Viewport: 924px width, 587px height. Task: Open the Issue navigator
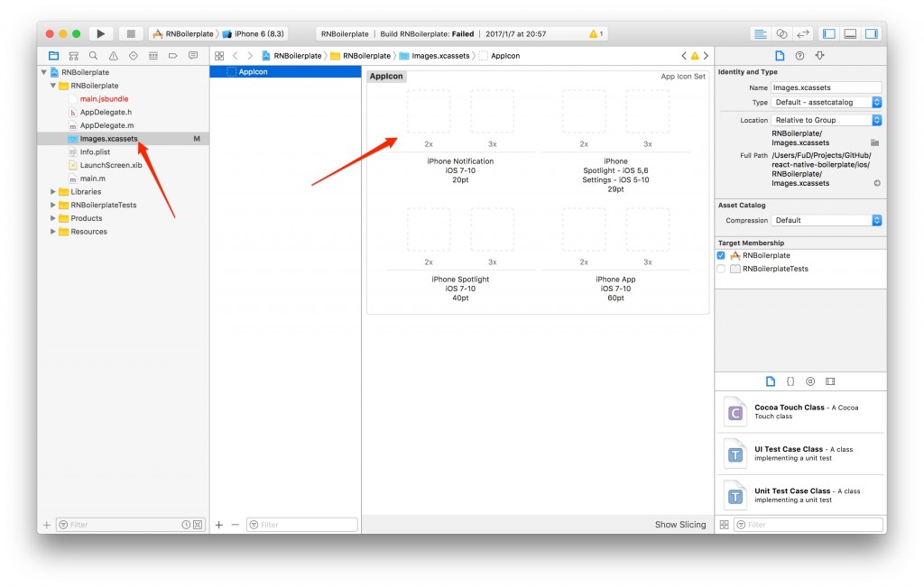113,55
